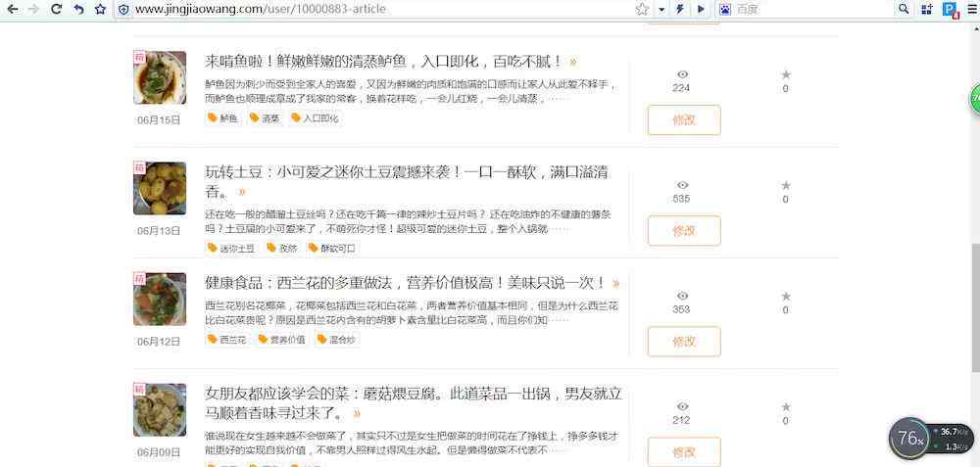Viewport: 980px width, 467px height.
Task: Open the broccoli healthy food article title
Action: (x=406, y=283)
